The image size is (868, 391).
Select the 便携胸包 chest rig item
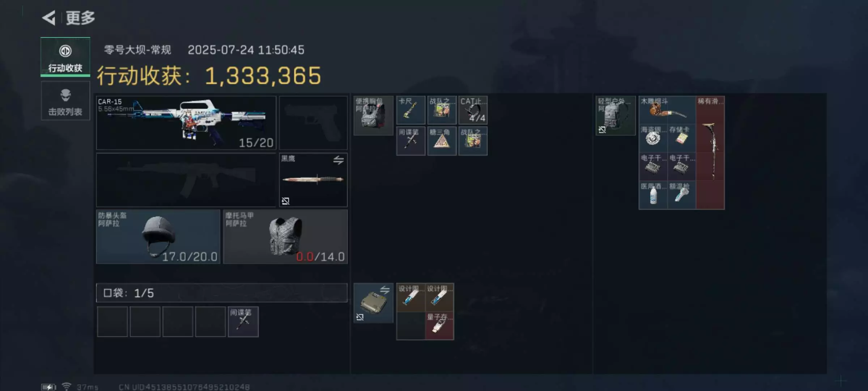[373, 115]
